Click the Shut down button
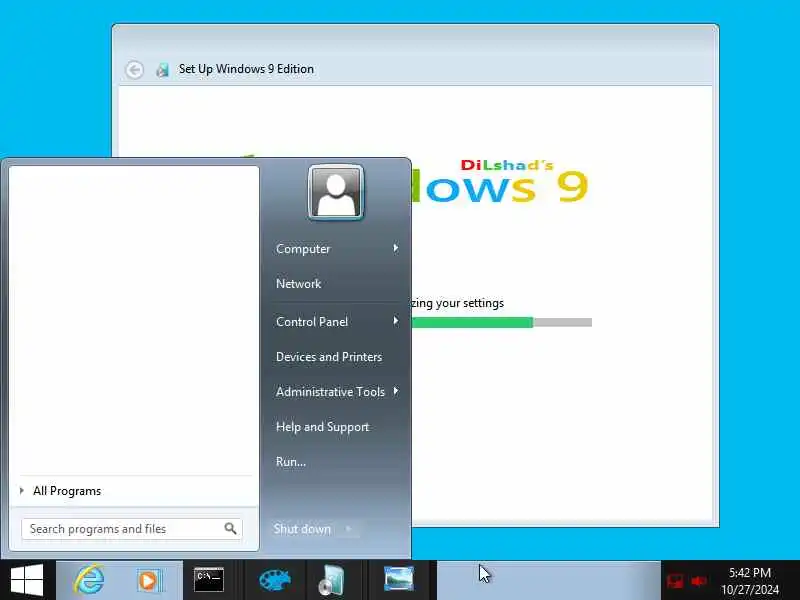This screenshot has height=600, width=800. tap(302, 529)
